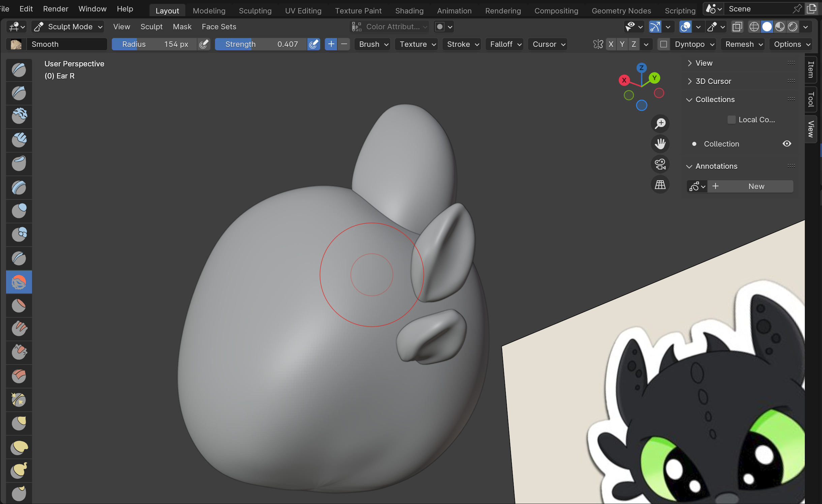Enable Local Collections checkbox
Screen dimensions: 822x504
731,120
